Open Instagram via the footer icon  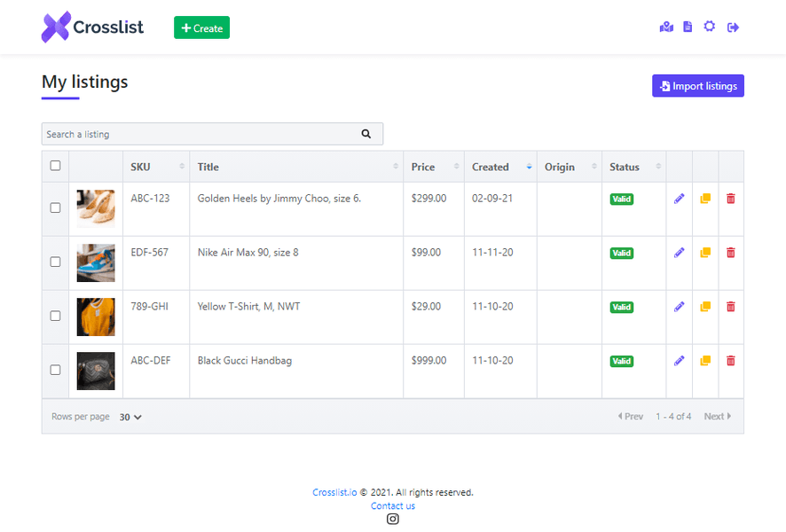pyautogui.click(x=393, y=519)
